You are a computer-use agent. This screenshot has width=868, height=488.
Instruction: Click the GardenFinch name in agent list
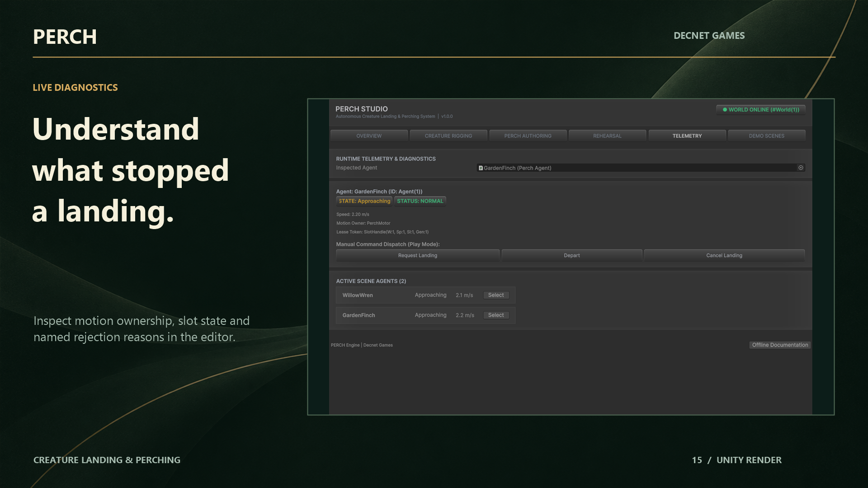(359, 315)
